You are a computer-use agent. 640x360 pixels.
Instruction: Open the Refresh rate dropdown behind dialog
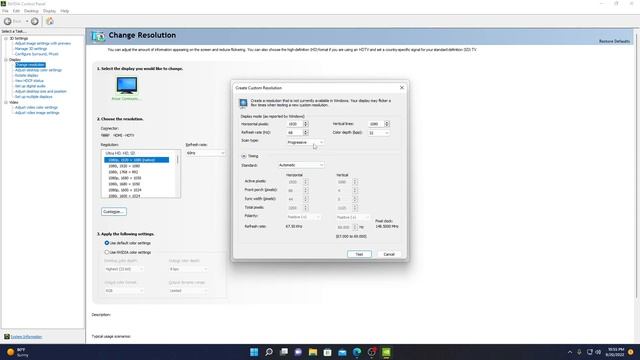[205, 153]
